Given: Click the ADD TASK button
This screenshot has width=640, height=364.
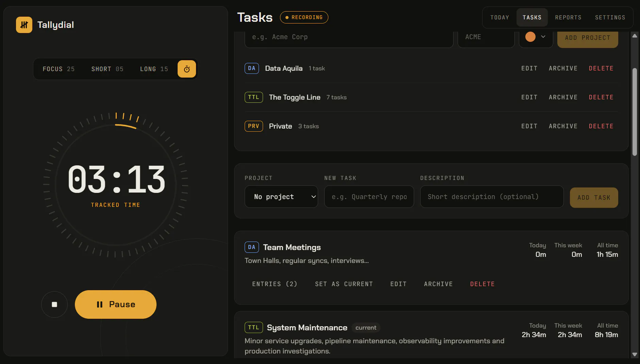Looking at the screenshot, I should point(594,198).
